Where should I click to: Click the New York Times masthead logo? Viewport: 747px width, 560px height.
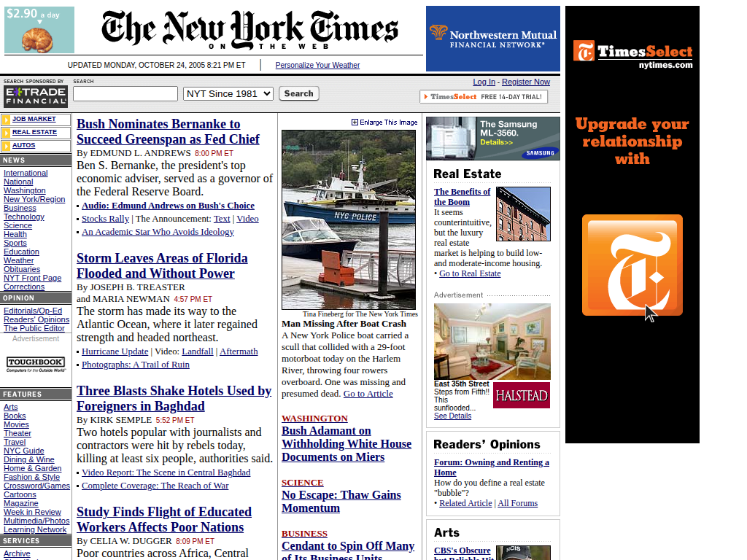[x=249, y=29]
